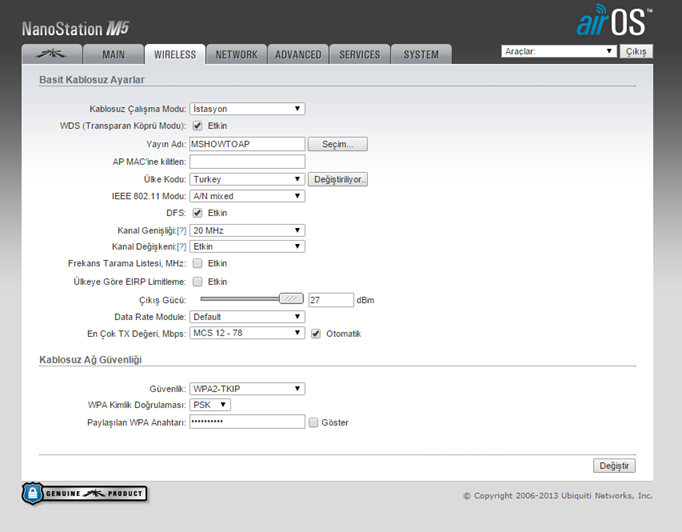Click the airOS logo
Viewport: 682px width, 532px height.
tap(614, 20)
